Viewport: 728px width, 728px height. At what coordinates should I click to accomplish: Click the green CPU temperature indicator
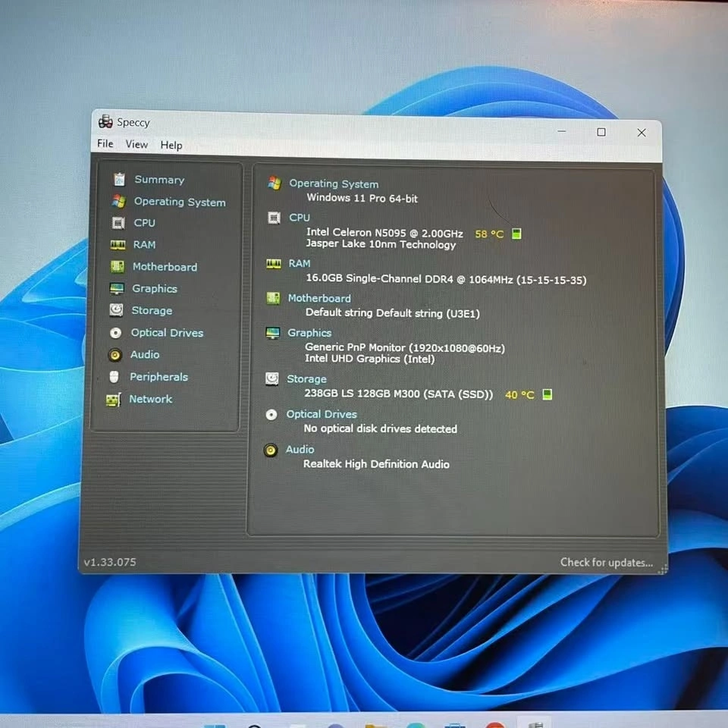[517, 234]
